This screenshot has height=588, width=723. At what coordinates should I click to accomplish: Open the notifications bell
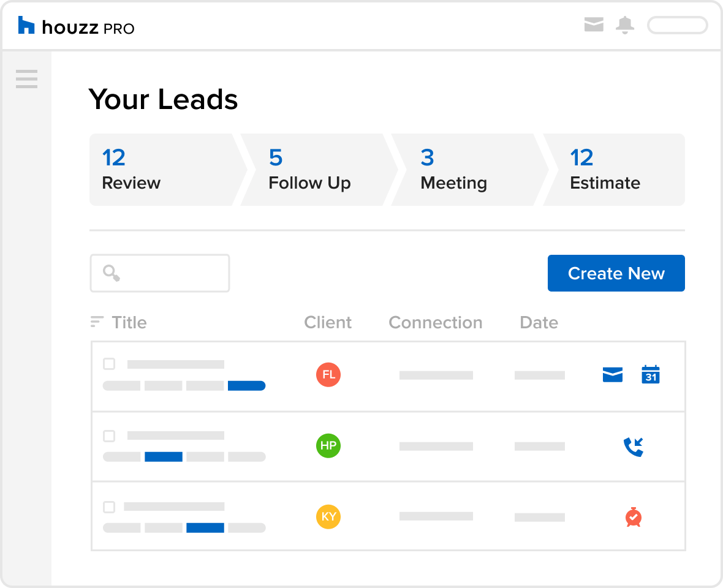[625, 25]
